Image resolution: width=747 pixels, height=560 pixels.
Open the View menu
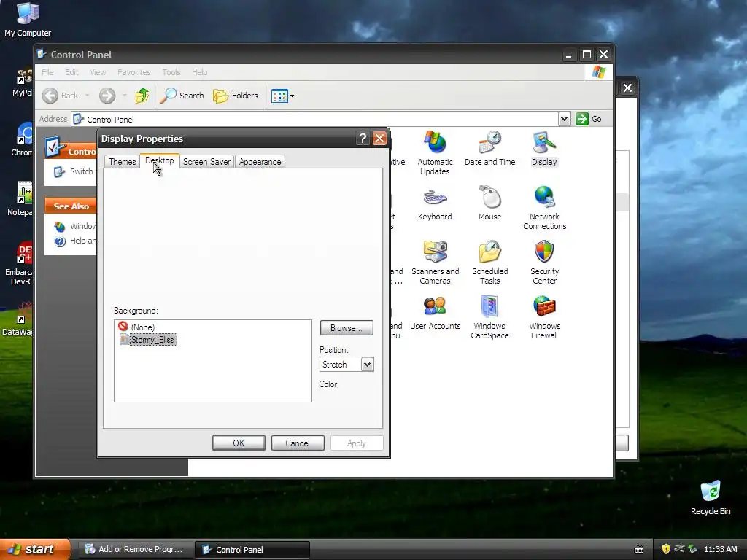(98, 72)
